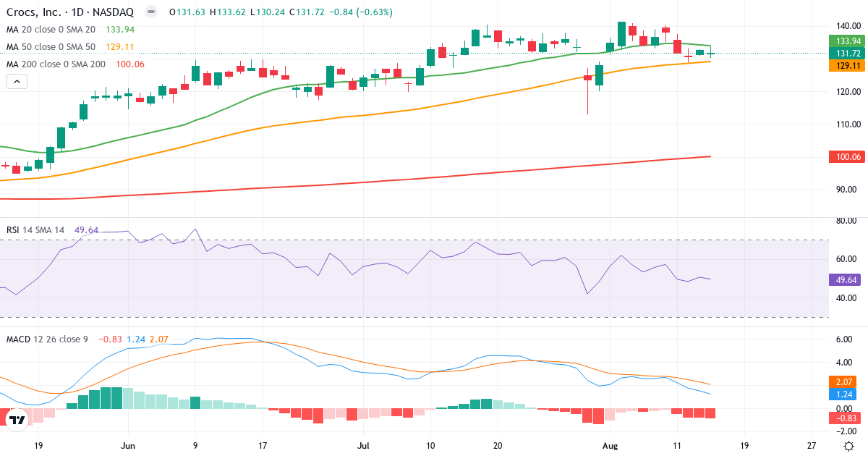Click the 129.11 orange price label
The height and width of the screenshot is (456, 868).
[846, 65]
